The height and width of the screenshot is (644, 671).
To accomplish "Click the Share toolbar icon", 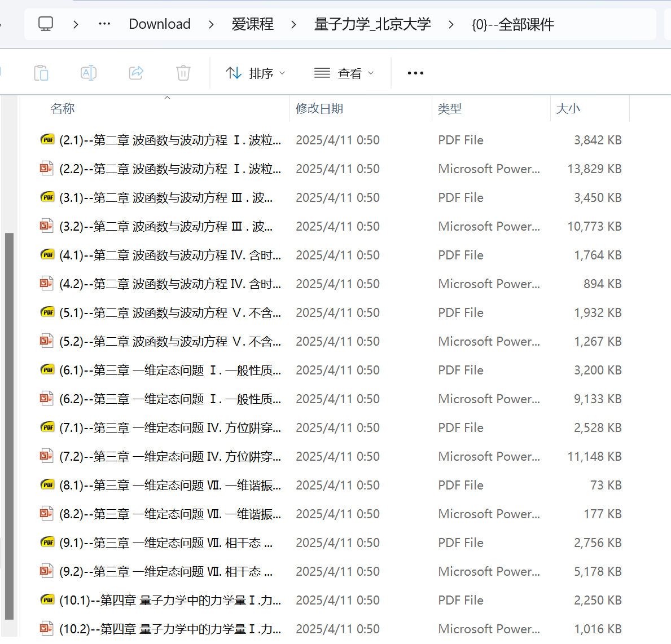I will coord(136,73).
